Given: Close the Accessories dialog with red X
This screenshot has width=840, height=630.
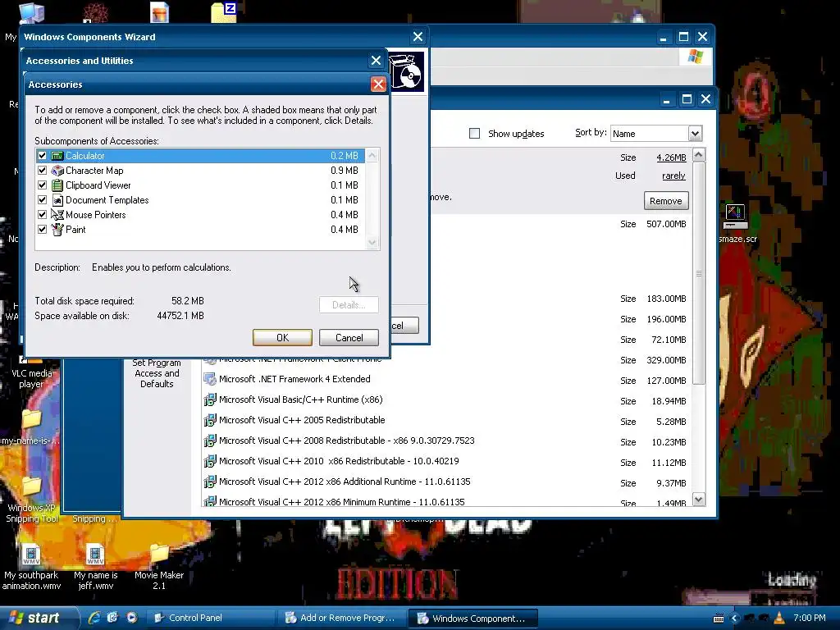Looking at the screenshot, I should pyautogui.click(x=378, y=84).
